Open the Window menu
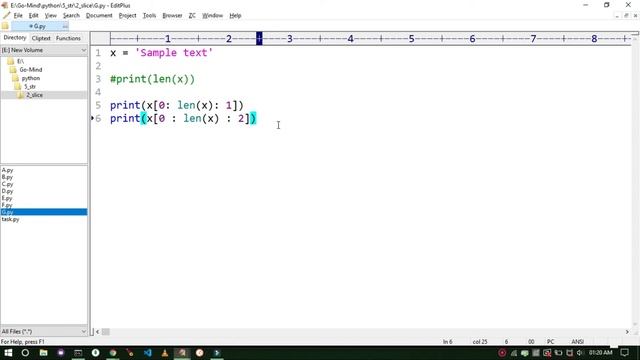Viewport: 640px width, 360px height. pos(212,16)
